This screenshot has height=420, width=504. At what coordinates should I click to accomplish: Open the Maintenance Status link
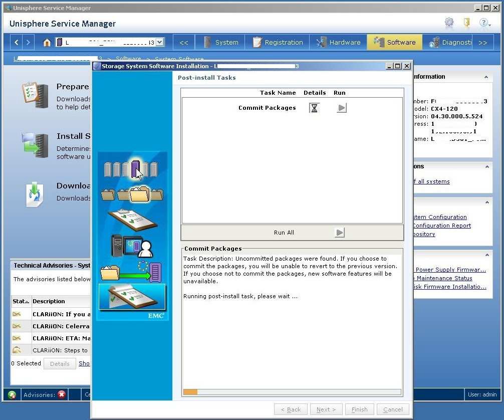coord(443,278)
